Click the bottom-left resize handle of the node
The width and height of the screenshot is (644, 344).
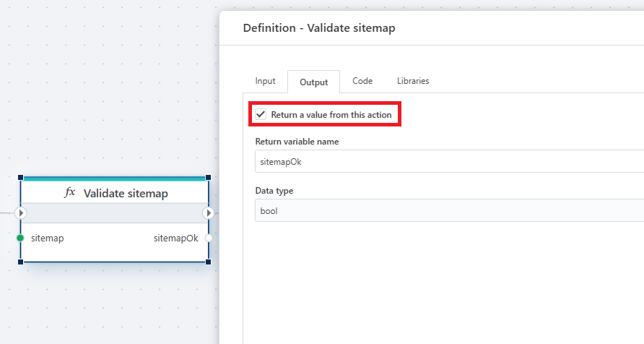[x=20, y=262]
